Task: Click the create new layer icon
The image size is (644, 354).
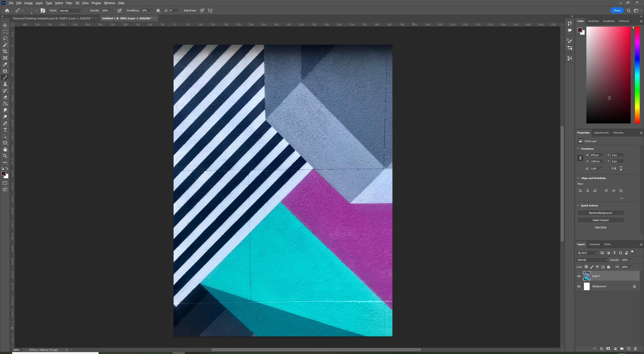Action: coord(629,349)
